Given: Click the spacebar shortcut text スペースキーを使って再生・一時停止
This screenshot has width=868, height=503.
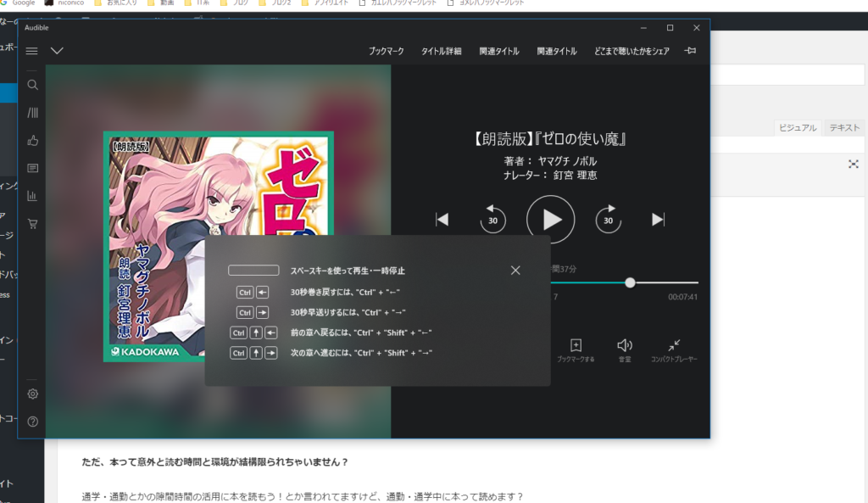Looking at the screenshot, I should point(348,271).
